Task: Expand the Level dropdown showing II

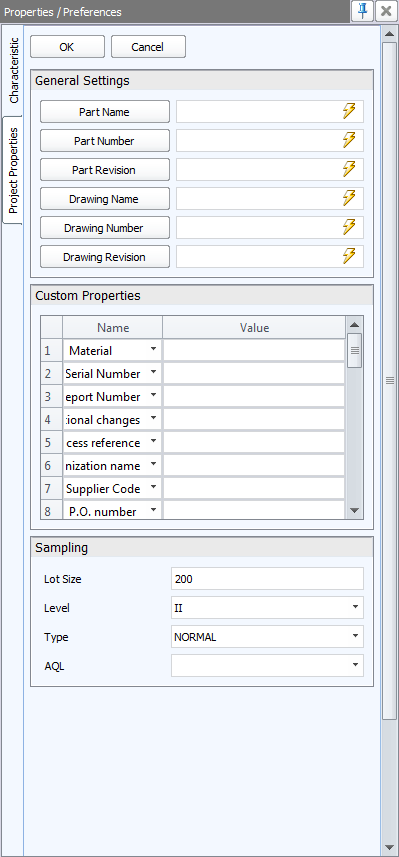Action: 355,607
